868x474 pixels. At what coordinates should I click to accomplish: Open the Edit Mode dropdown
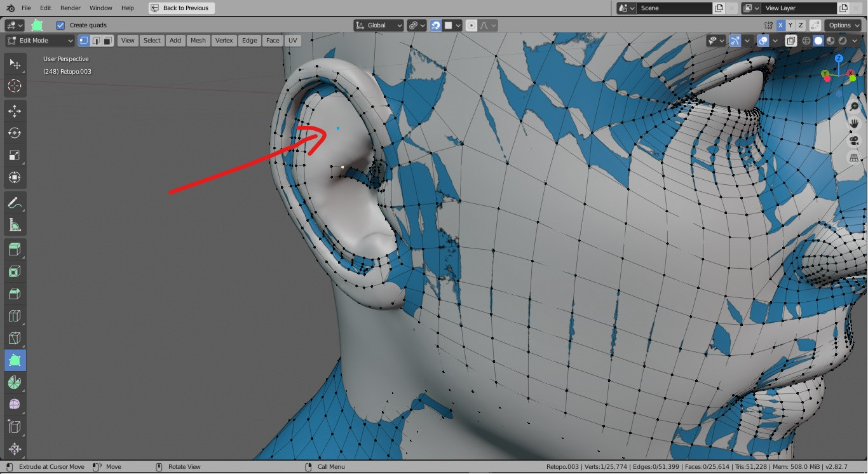coord(40,41)
